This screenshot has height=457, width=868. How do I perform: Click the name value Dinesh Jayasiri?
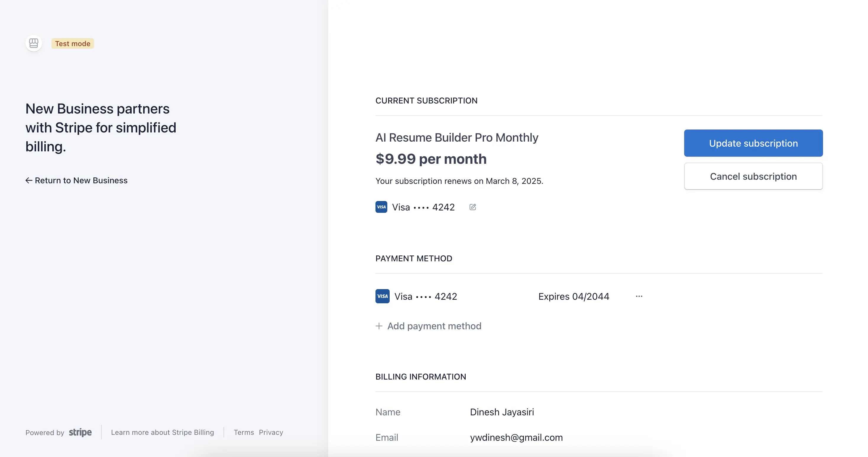tap(502, 412)
